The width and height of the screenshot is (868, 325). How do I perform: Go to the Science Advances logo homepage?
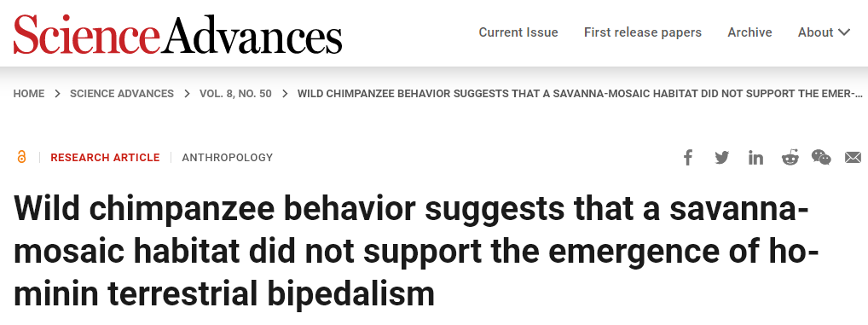point(177,34)
